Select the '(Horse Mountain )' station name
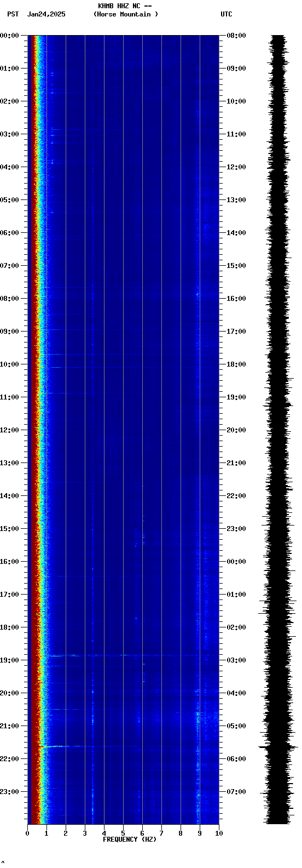The image size is (302, 868). coord(126,14)
